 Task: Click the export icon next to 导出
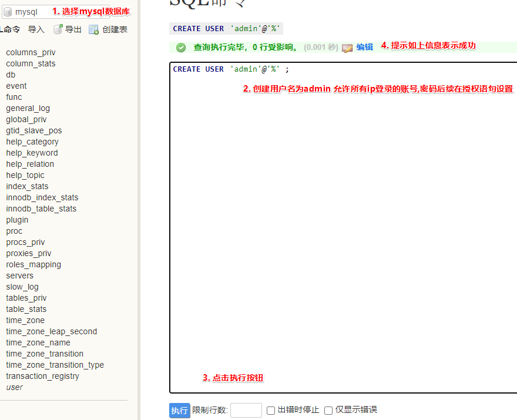coord(58,29)
